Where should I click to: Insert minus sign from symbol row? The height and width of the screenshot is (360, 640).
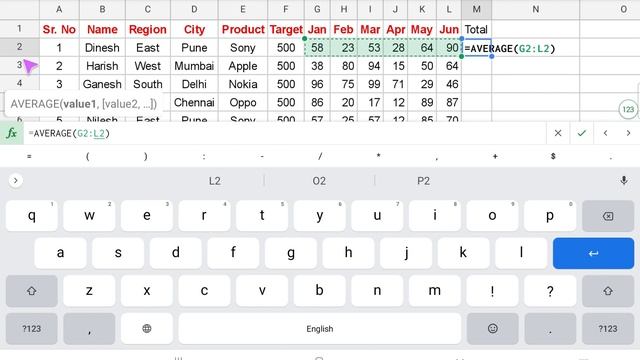[262, 156]
